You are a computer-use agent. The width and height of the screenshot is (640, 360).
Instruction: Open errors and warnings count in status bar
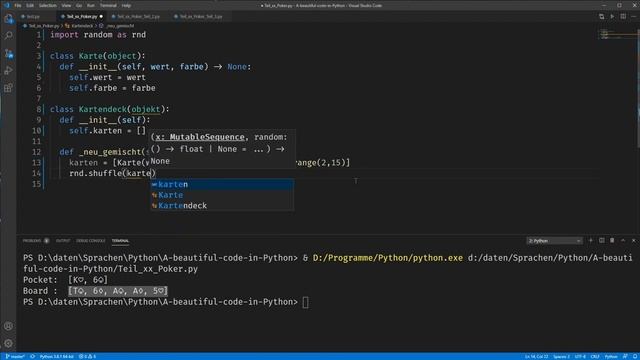87,356
